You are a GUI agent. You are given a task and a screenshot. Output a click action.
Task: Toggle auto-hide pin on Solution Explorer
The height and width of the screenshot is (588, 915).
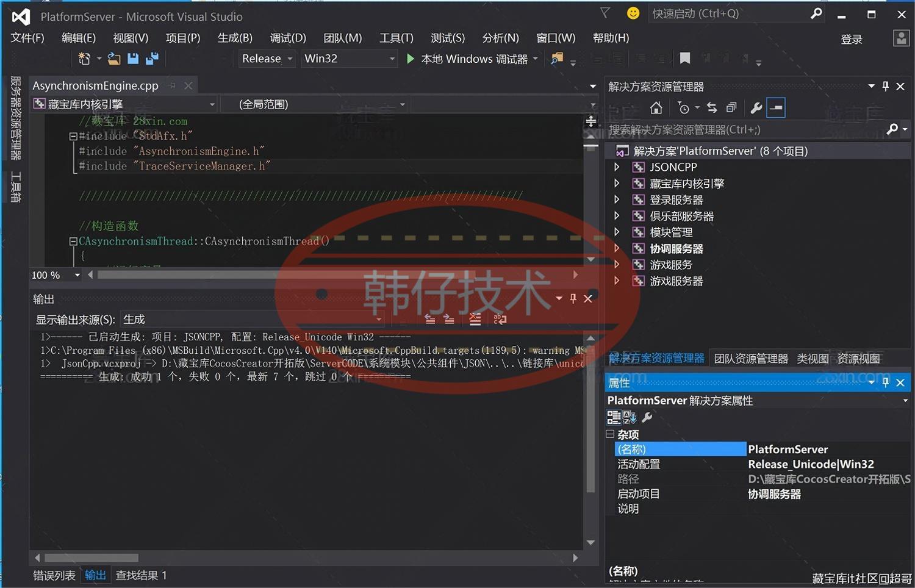pyautogui.click(x=886, y=86)
